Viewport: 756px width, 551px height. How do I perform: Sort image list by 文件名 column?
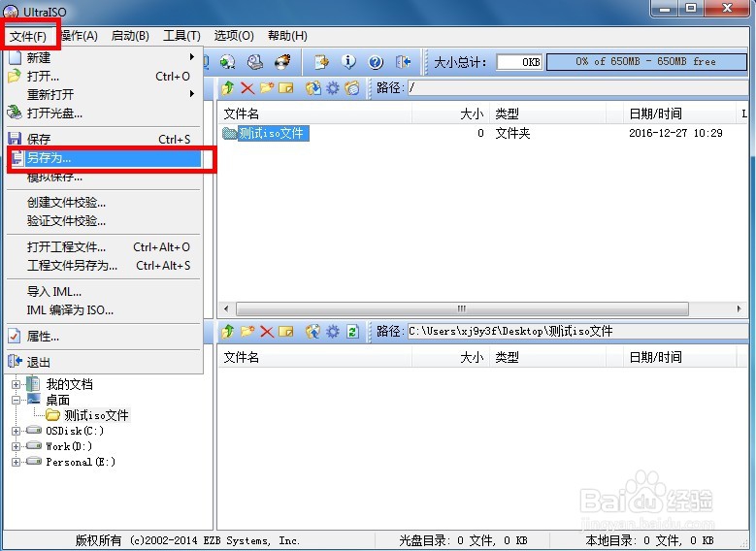[x=314, y=113]
